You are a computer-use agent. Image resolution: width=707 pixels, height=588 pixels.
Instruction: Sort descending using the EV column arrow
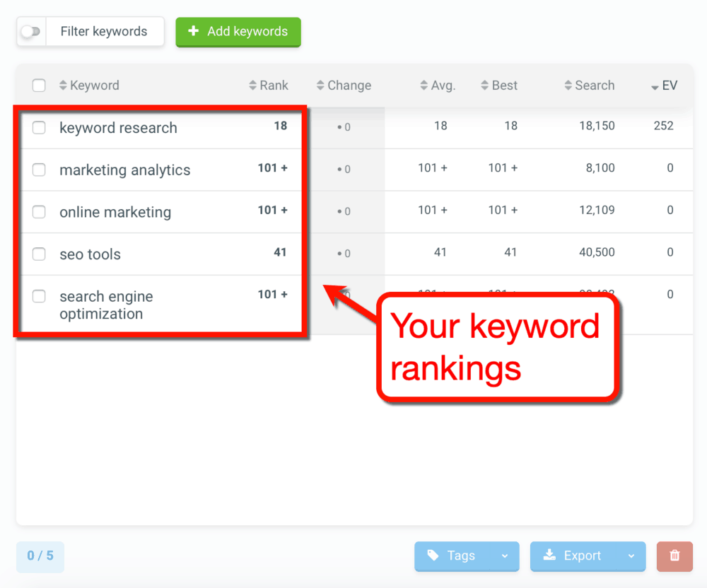coord(655,86)
